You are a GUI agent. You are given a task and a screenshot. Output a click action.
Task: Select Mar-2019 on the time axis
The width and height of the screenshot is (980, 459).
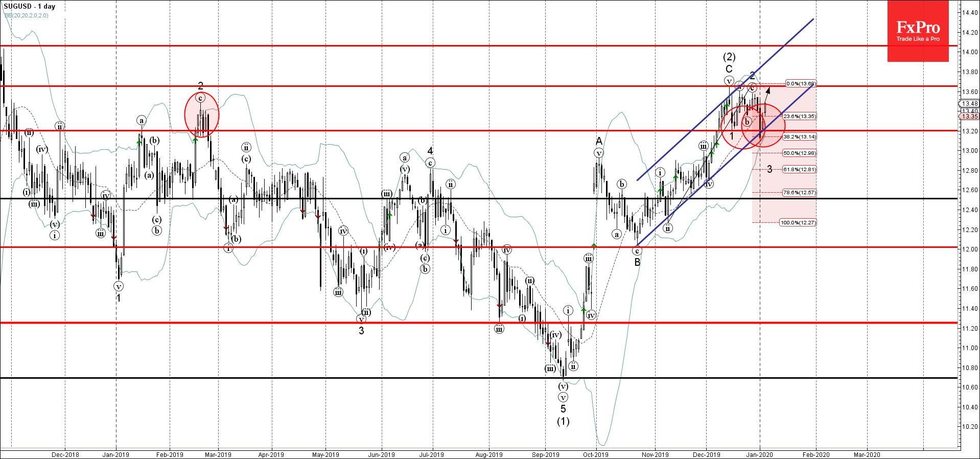tap(218, 454)
